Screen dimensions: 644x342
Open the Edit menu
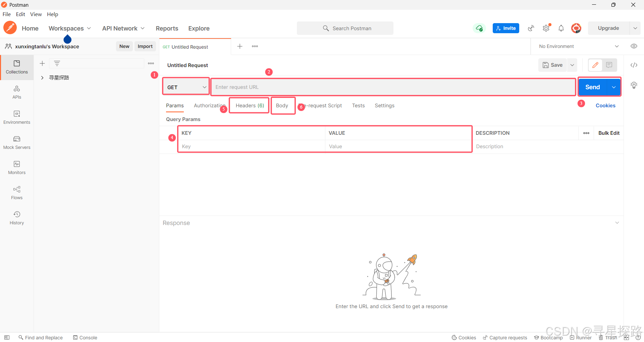click(20, 14)
